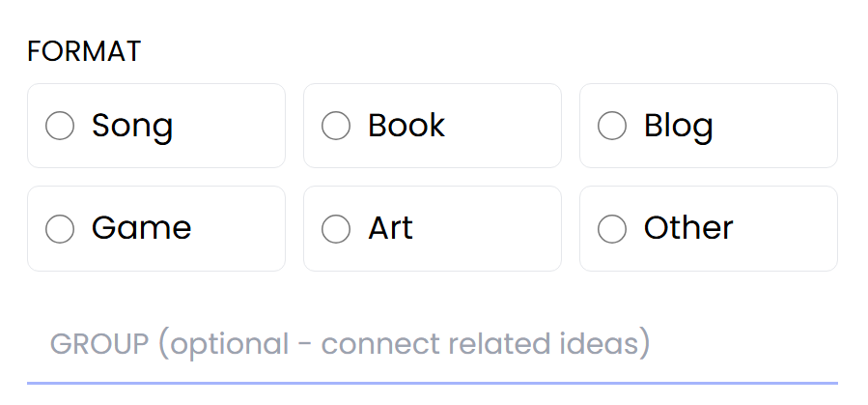Choose the Other radio button

[612, 228]
